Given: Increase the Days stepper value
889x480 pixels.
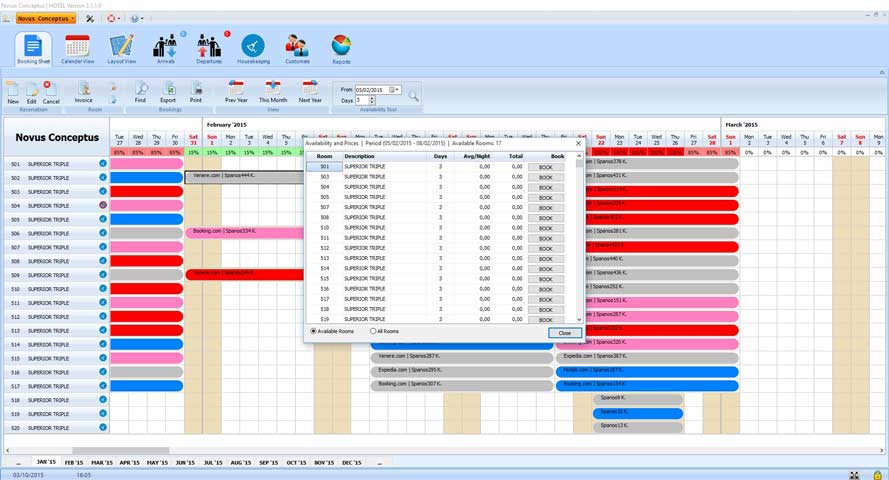Looking at the screenshot, I should 373,98.
